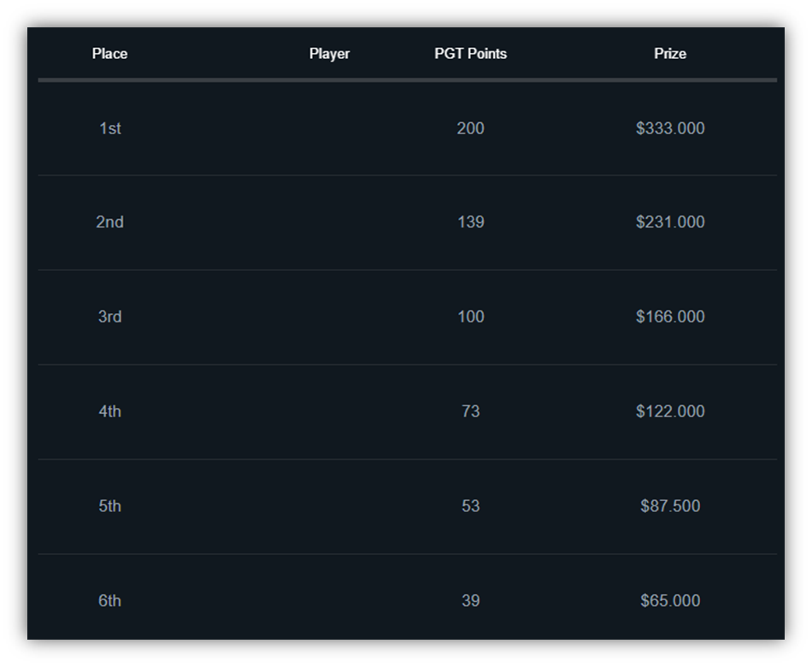Click the Prize column header
Image resolution: width=812 pixels, height=667 pixels.
click(x=670, y=54)
